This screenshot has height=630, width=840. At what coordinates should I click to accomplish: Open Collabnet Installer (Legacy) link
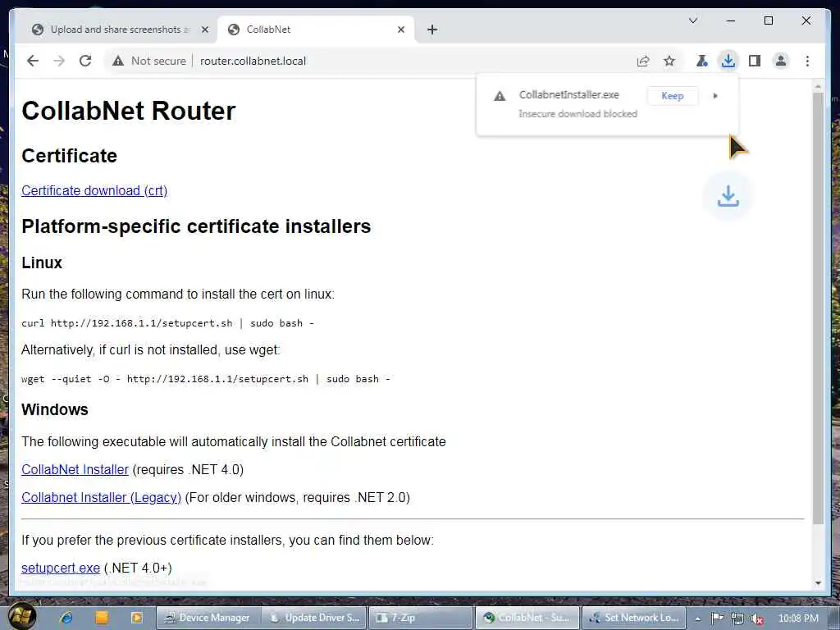click(x=101, y=497)
